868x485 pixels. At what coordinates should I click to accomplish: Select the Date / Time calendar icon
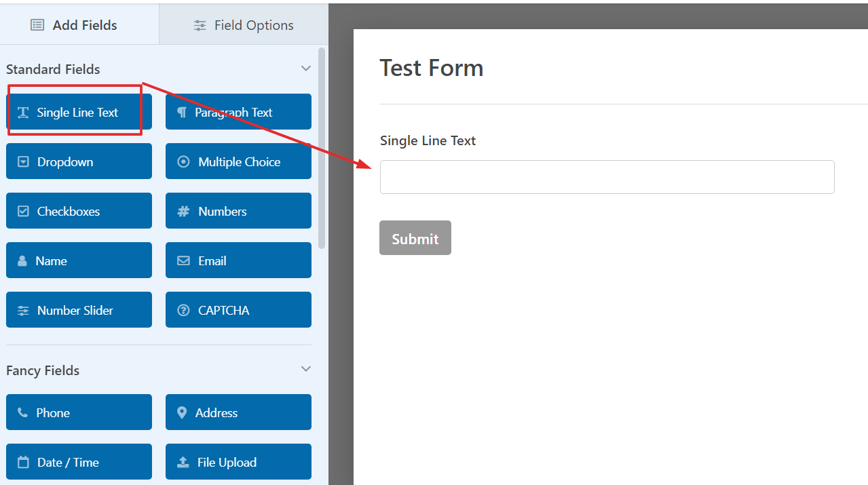[22, 461]
